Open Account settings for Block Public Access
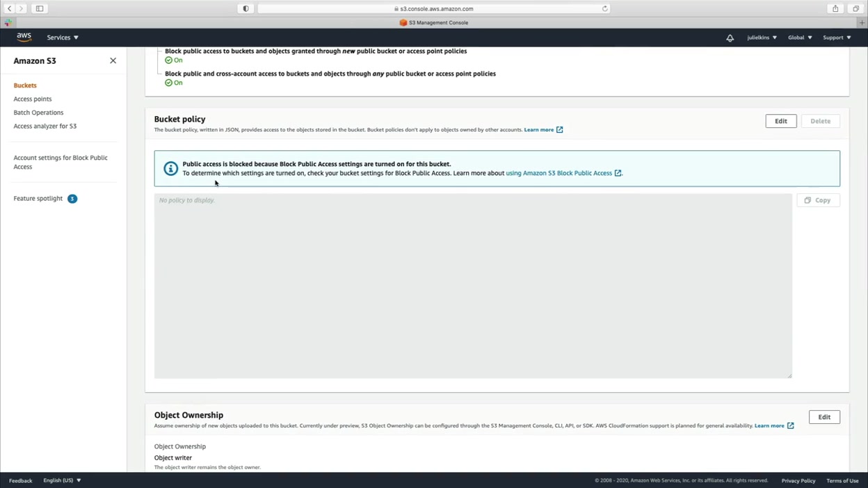The height and width of the screenshot is (488, 868). (61, 162)
